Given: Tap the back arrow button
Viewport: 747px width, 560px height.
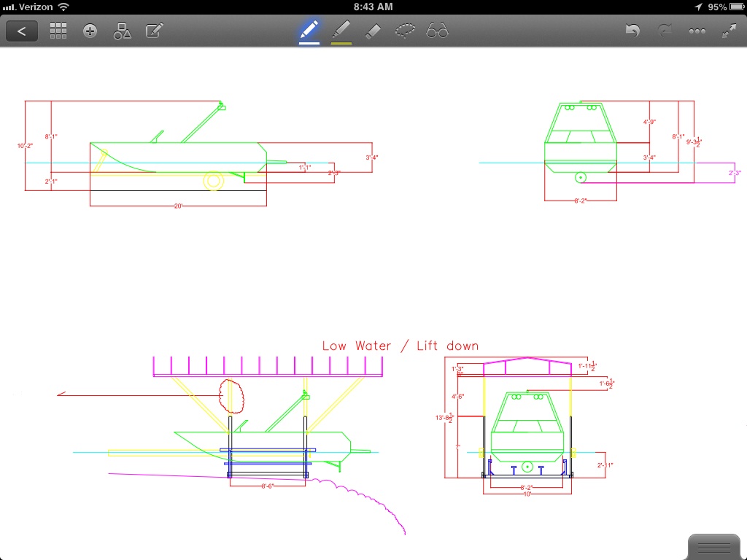Looking at the screenshot, I should click(22, 31).
